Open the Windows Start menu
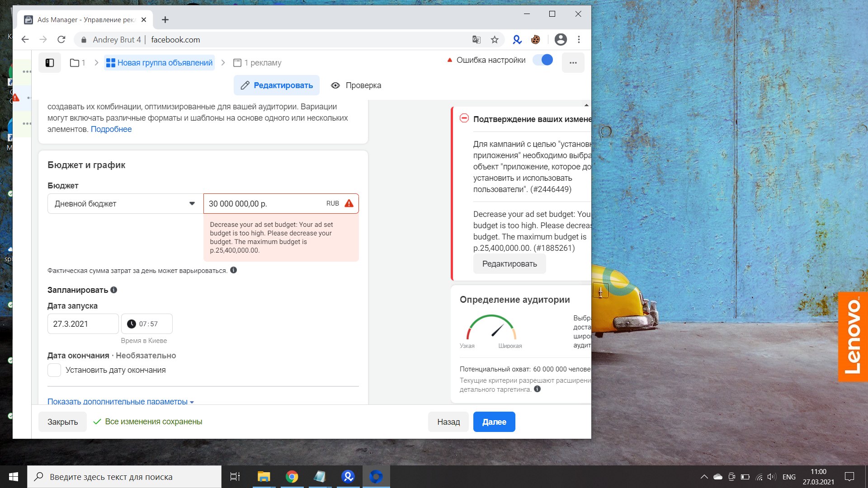 point(14,477)
